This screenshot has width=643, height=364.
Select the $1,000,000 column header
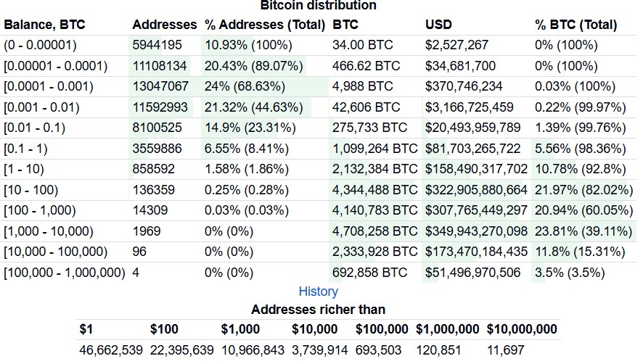pyautogui.click(x=447, y=329)
